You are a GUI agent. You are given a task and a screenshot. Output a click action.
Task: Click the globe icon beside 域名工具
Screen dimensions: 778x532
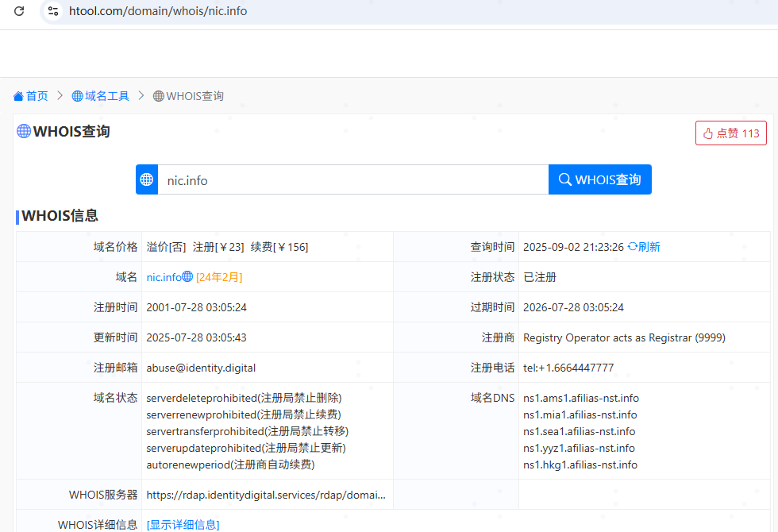coord(78,96)
